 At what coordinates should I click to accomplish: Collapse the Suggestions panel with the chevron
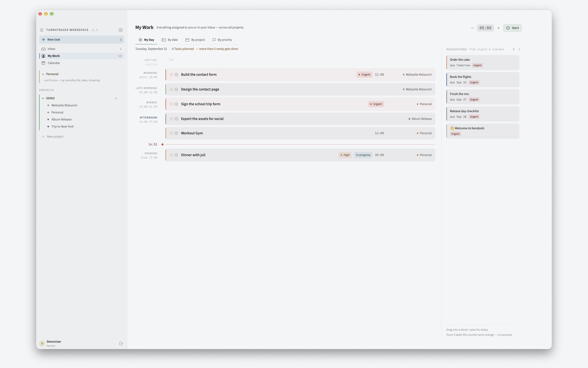519,49
